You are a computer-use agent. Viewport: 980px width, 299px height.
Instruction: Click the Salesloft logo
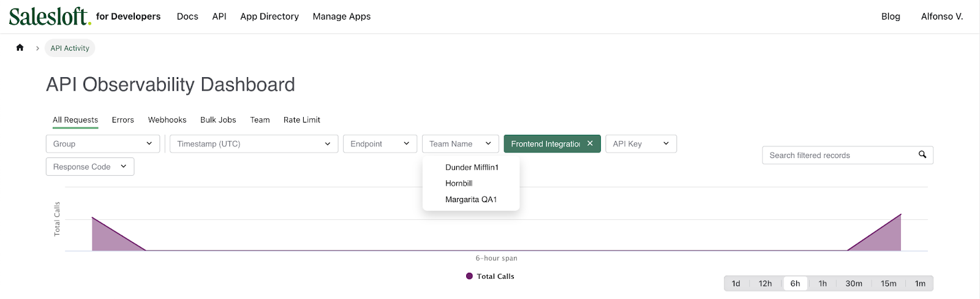tap(50, 17)
